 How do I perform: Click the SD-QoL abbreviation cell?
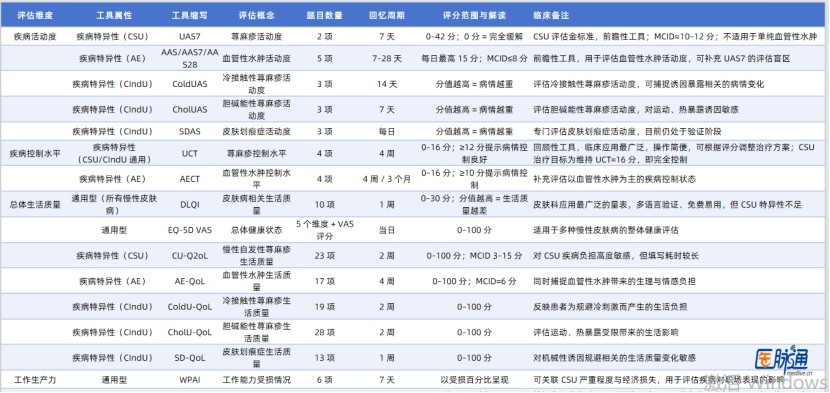(x=190, y=358)
